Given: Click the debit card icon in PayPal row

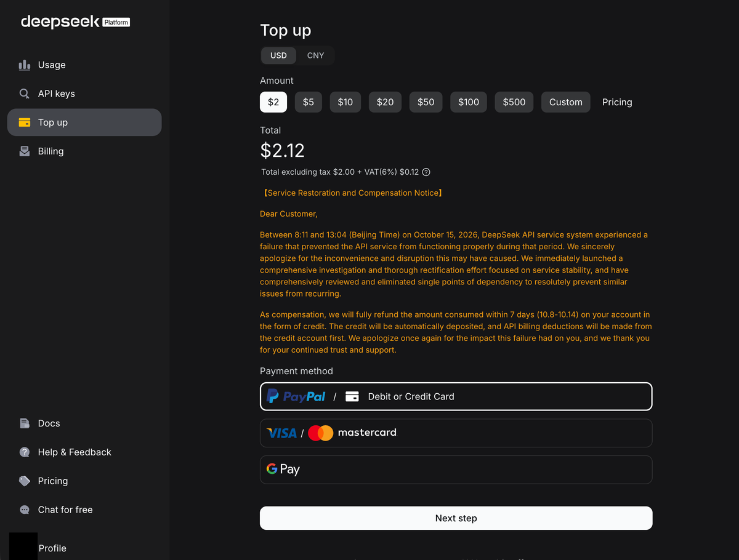Looking at the screenshot, I should coord(352,397).
